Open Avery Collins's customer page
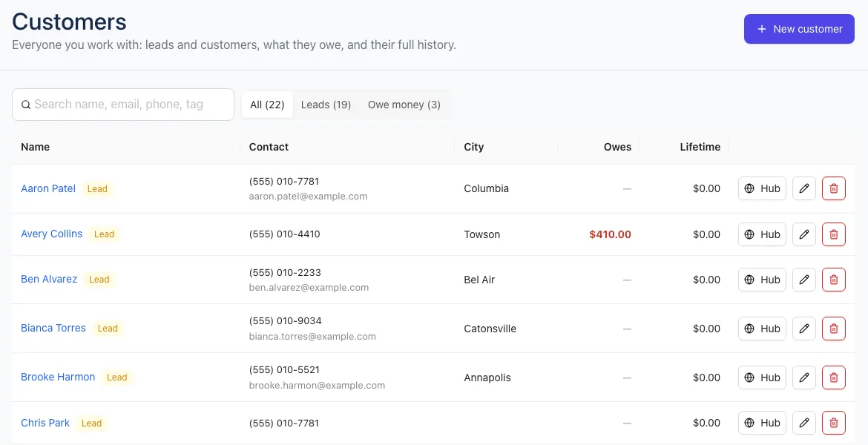The image size is (868, 445). pyautogui.click(x=51, y=234)
